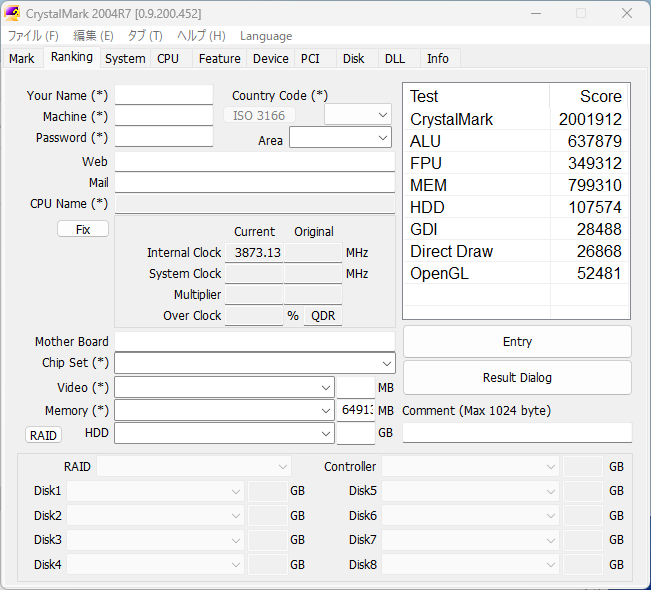Click the HDD GB size field
The height and width of the screenshot is (590, 651).
(356, 433)
